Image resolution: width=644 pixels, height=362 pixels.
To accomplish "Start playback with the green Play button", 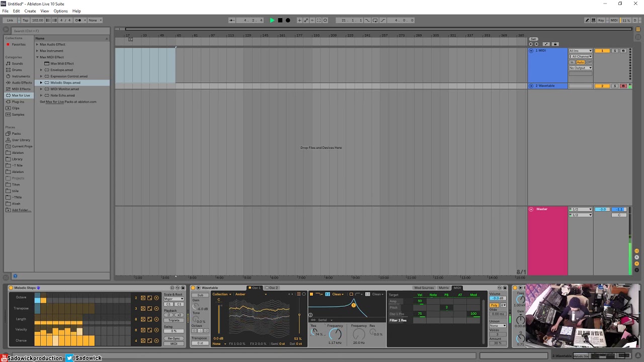I will coord(272,20).
